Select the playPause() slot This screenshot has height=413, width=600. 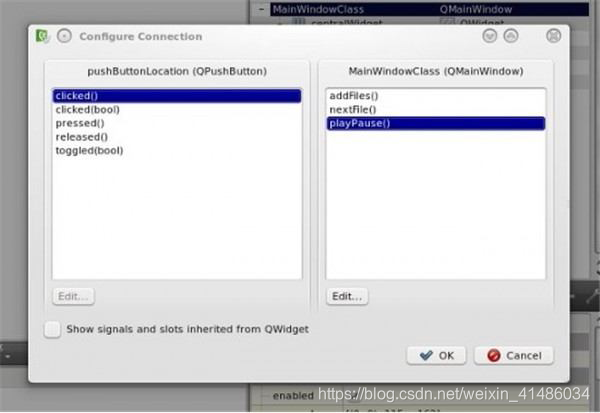pos(436,123)
